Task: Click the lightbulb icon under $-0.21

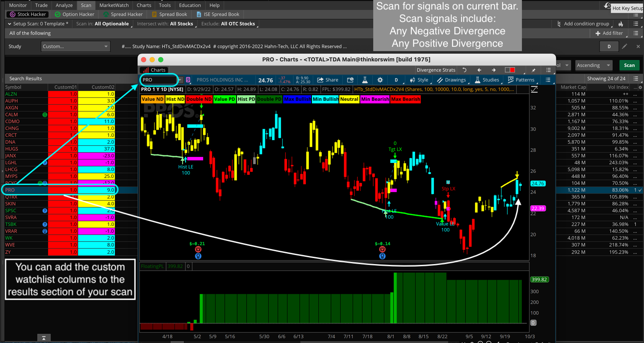Action: tap(198, 256)
